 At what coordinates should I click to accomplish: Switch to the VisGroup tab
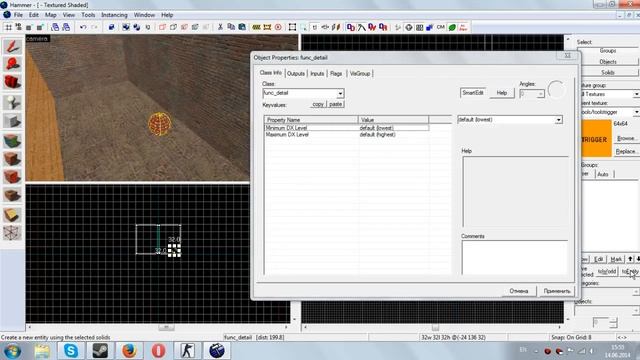pos(360,73)
